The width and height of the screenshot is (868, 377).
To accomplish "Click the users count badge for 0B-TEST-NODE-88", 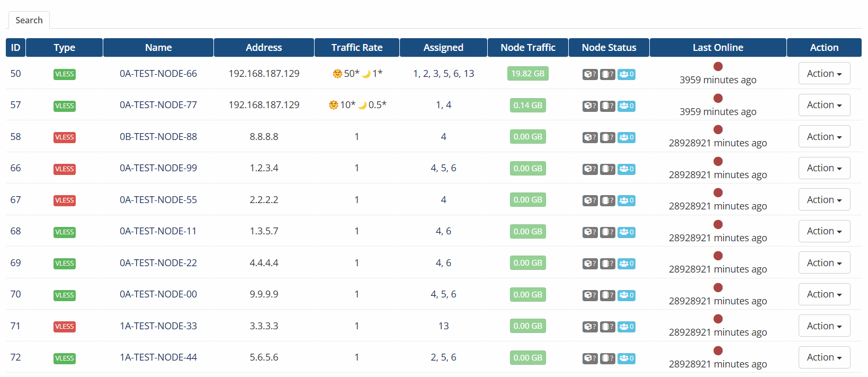I will (x=626, y=137).
